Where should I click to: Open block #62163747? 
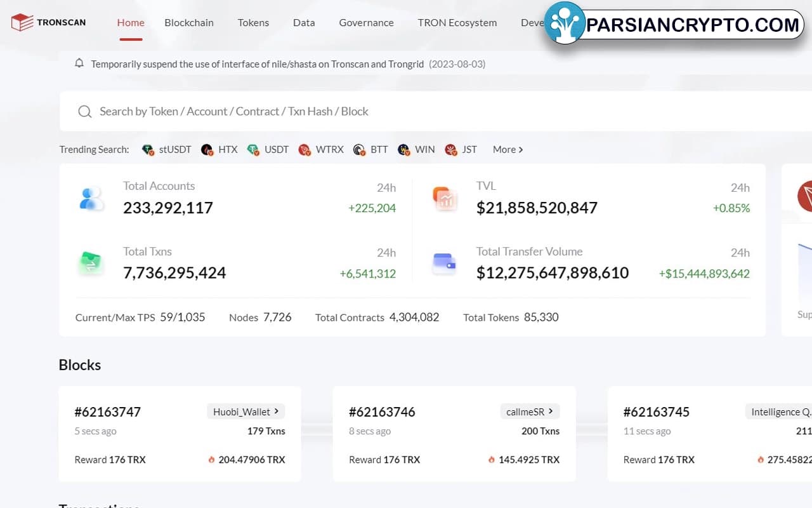(107, 411)
